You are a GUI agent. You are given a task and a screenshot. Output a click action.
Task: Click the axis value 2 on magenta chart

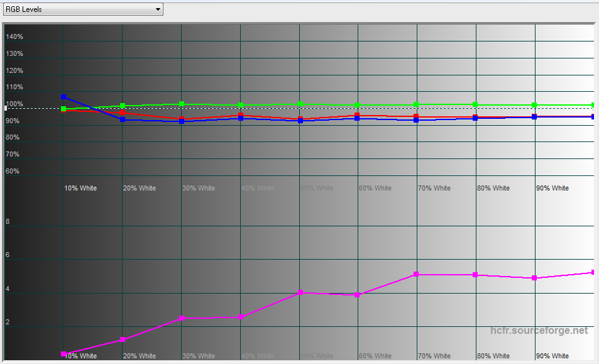[x=8, y=322]
